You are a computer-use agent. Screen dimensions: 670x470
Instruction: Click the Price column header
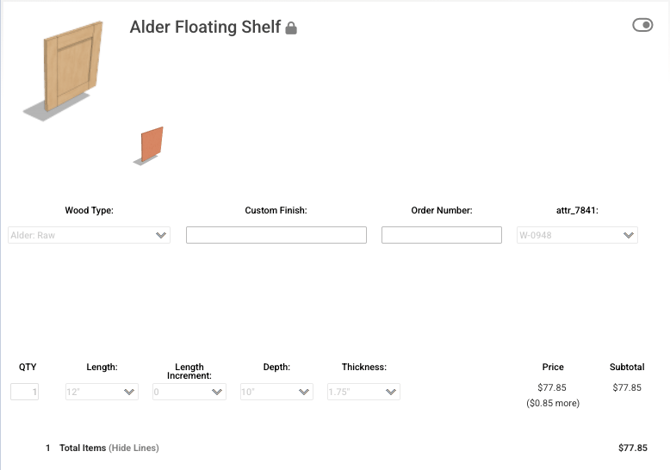553,367
